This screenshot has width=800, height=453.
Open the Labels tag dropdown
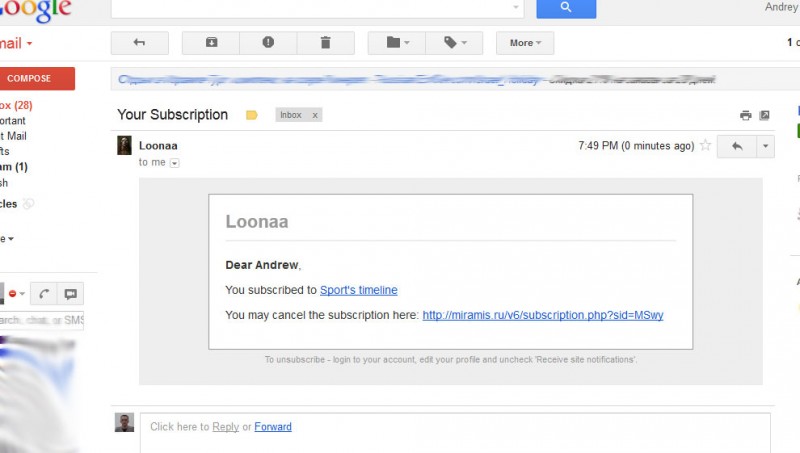454,43
